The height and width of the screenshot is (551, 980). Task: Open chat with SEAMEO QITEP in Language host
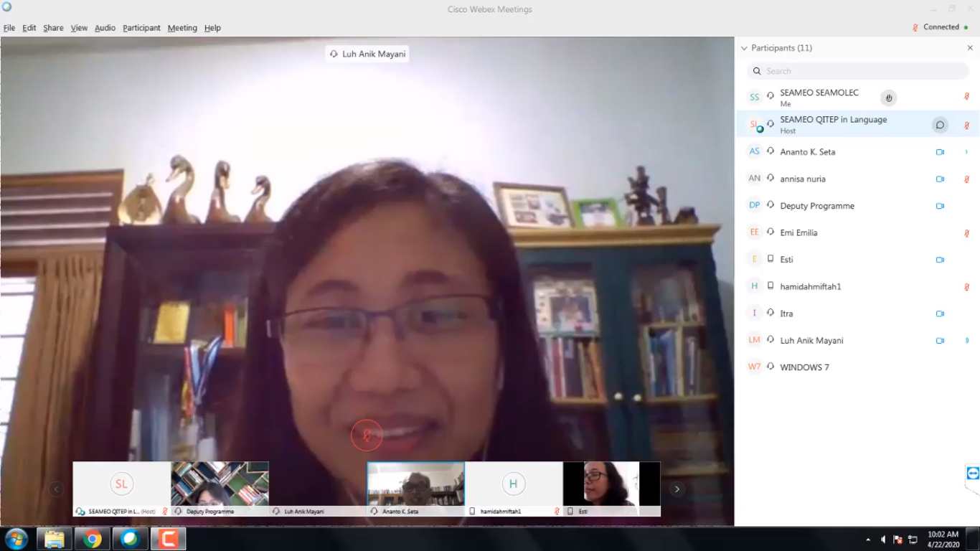click(940, 125)
